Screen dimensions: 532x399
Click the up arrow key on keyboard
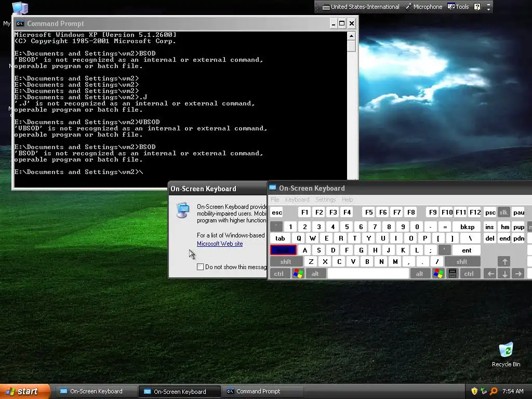coord(504,262)
